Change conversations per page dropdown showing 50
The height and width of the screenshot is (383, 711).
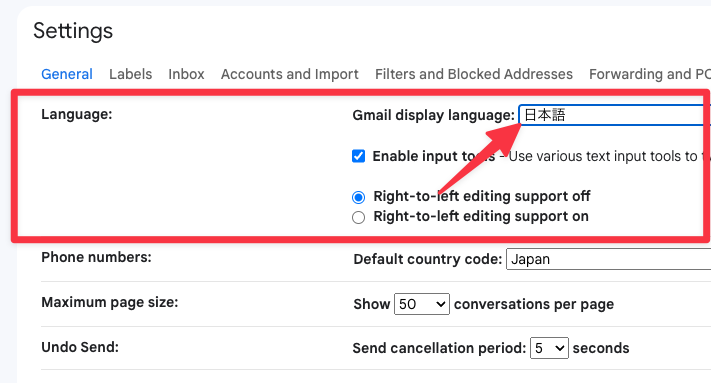click(x=422, y=304)
